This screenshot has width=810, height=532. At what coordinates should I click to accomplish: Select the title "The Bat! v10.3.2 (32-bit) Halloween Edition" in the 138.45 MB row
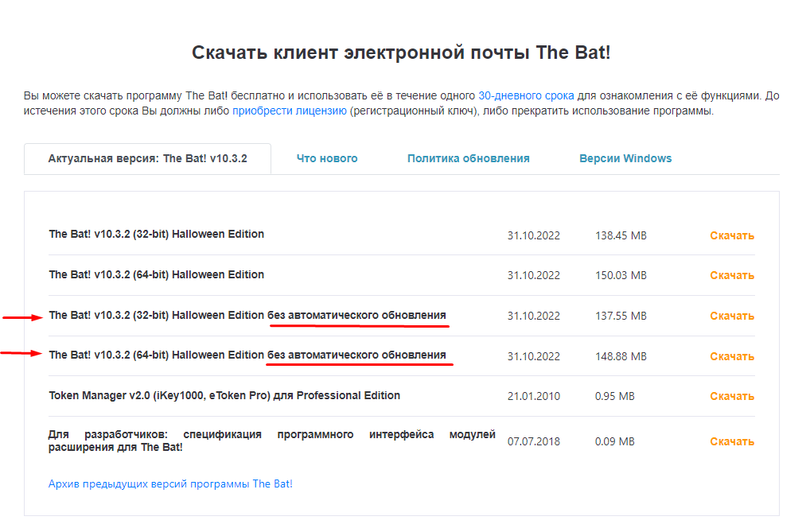(157, 234)
